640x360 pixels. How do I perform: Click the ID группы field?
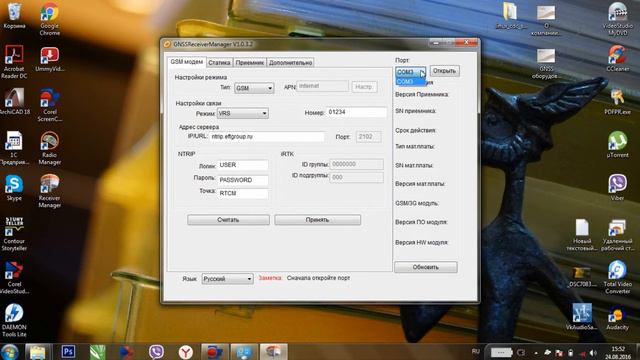pyautogui.click(x=356, y=164)
